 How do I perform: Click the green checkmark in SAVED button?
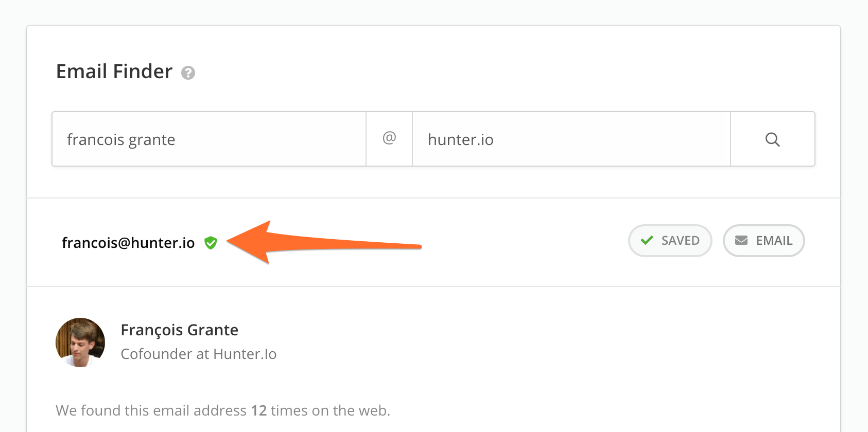(647, 240)
